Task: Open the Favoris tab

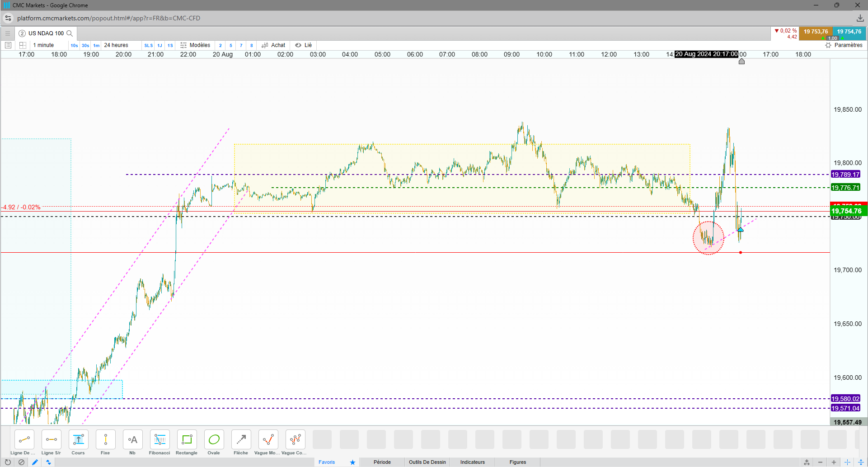Action: coord(327,462)
